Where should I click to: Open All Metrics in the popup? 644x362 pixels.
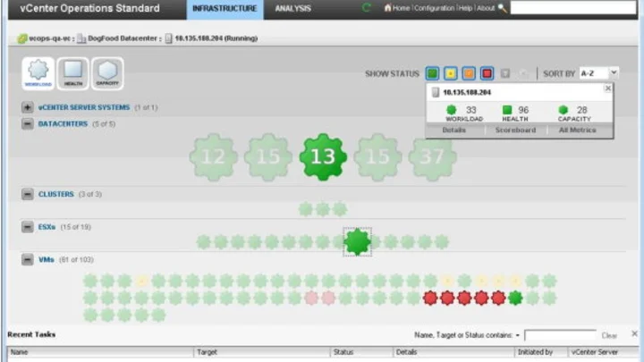coord(578,130)
